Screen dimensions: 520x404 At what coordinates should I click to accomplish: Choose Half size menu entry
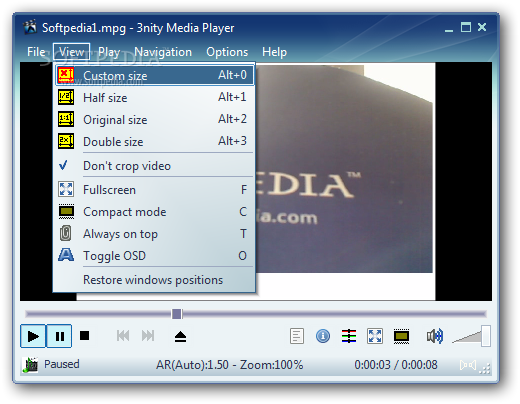click(x=155, y=97)
